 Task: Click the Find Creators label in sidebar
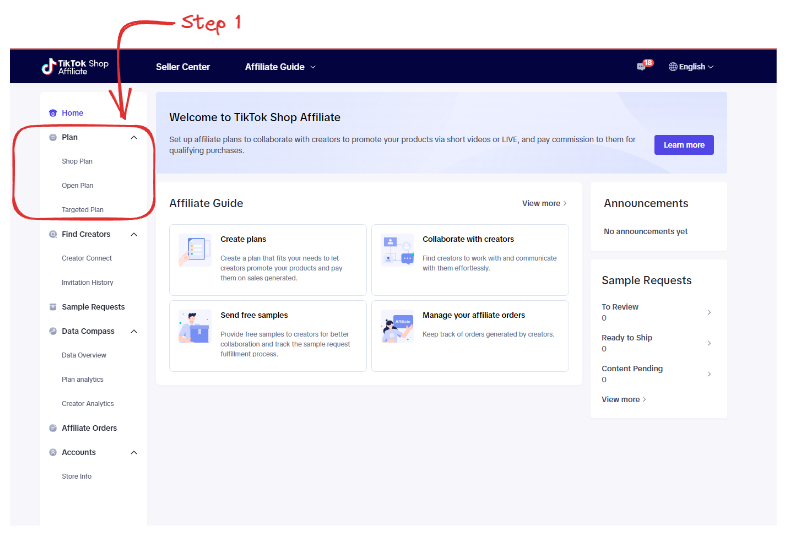point(86,234)
